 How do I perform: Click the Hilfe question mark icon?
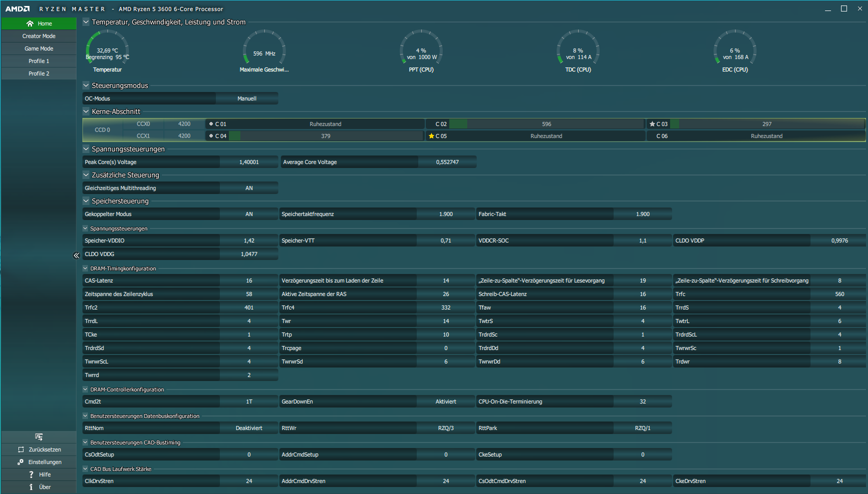point(31,474)
